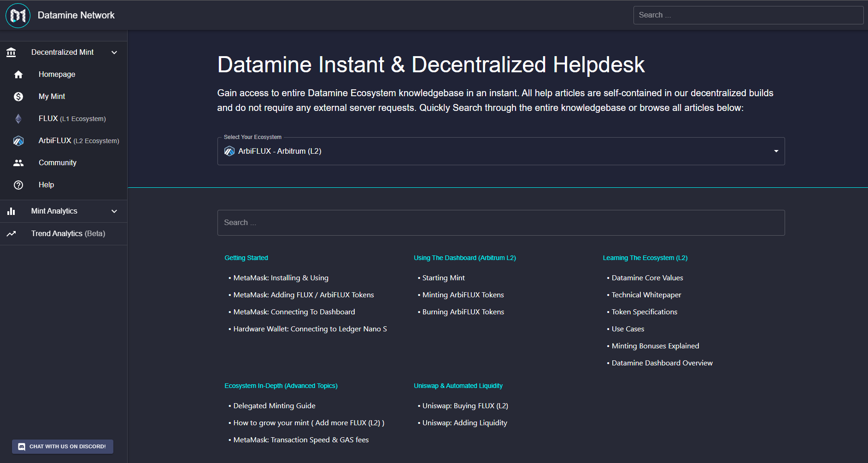The height and width of the screenshot is (463, 868).
Task: Open MetaMask: Adding FLUX / ArbiFLUX Tokens article
Action: pyautogui.click(x=304, y=295)
